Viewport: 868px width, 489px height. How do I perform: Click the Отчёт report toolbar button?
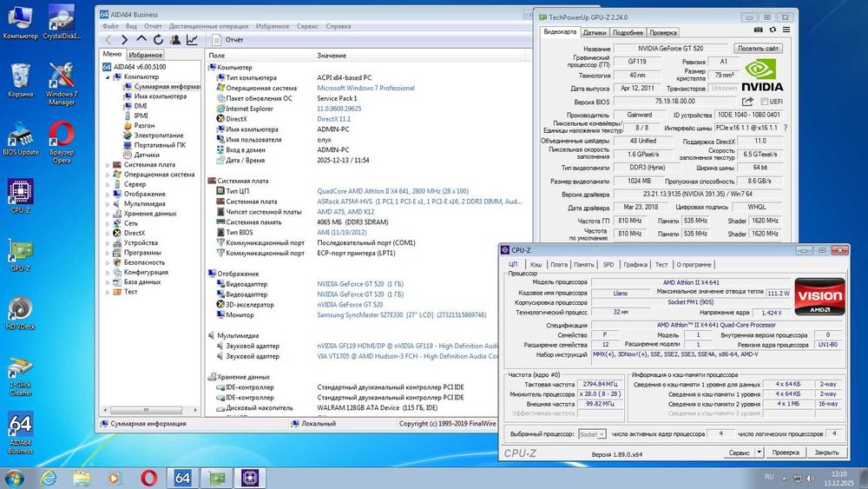click(x=228, y=40)
